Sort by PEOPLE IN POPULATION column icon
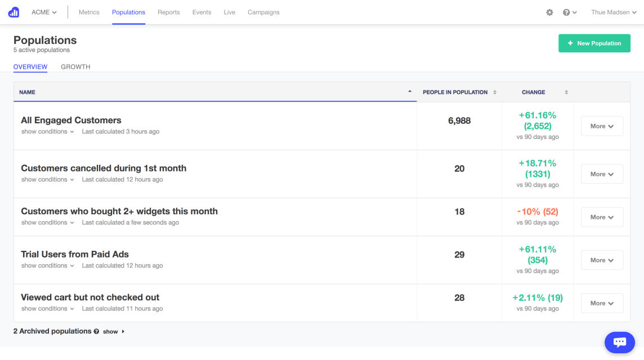Screen dimensions: 644x360 pos(495,92)
